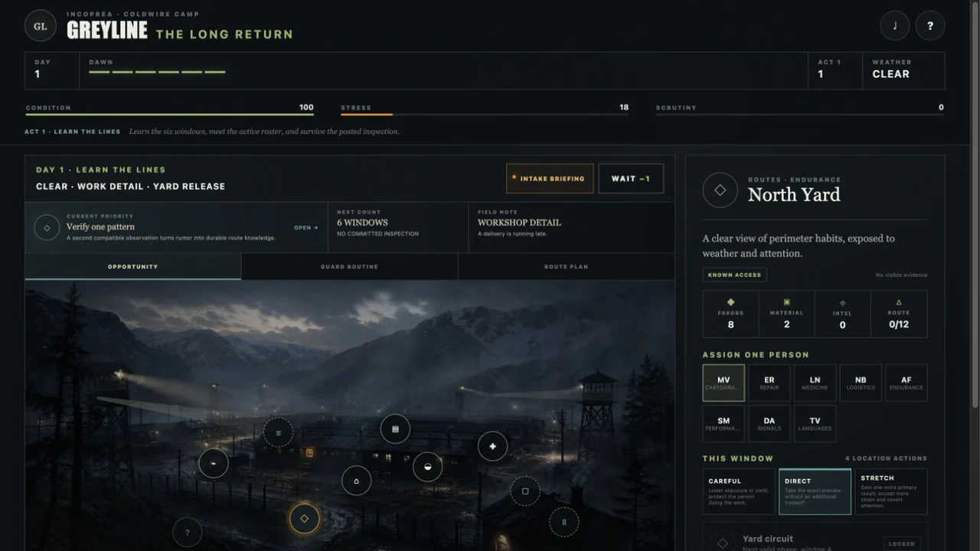Viewport: 980px width, 551px height.
Task: Click the Dawn window segments indicator
Action: (157, 72)
